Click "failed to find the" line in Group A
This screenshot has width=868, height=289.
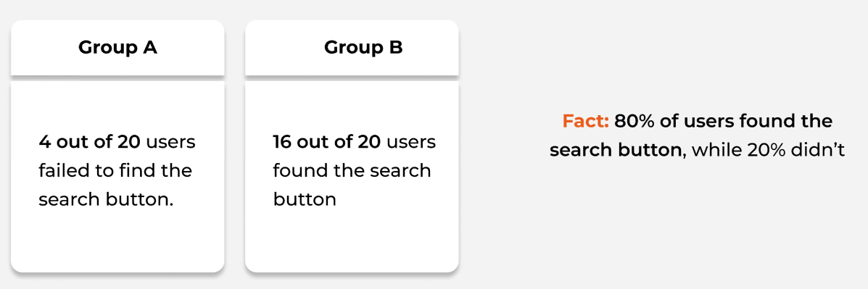115,170
